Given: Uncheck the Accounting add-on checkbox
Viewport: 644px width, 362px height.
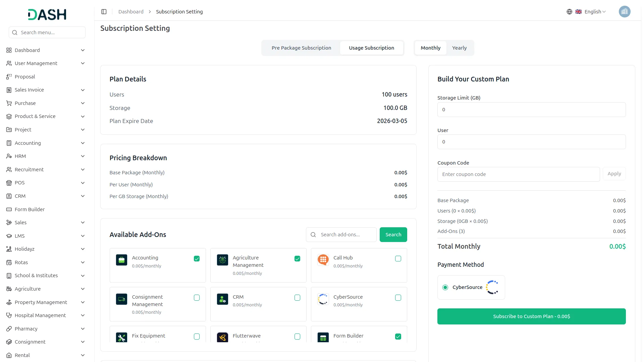Looking at the screenshot, I should [x=197, y=258].
